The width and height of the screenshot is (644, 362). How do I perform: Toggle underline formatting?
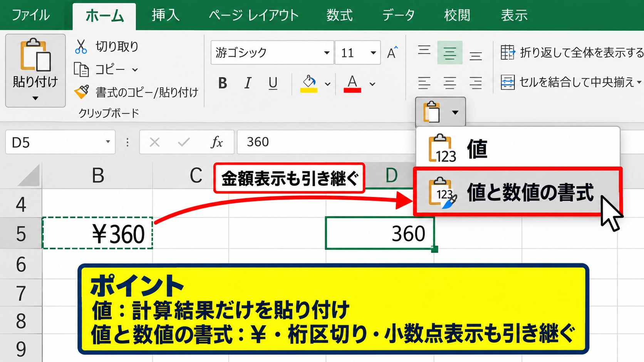tap(273, 83)
